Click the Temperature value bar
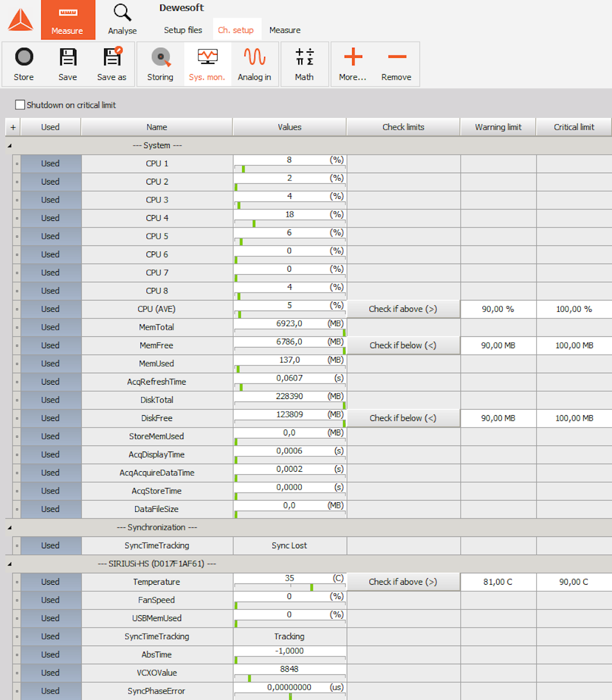 pos(290,587)
